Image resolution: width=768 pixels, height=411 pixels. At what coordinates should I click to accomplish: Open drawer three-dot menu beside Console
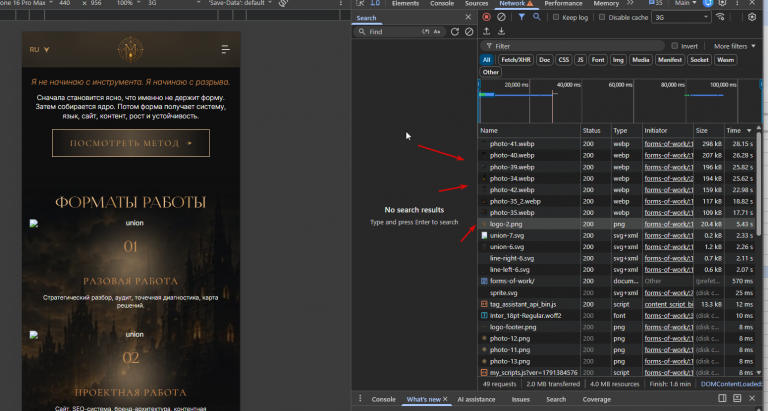pyautogui.click(x=360, y=398)
